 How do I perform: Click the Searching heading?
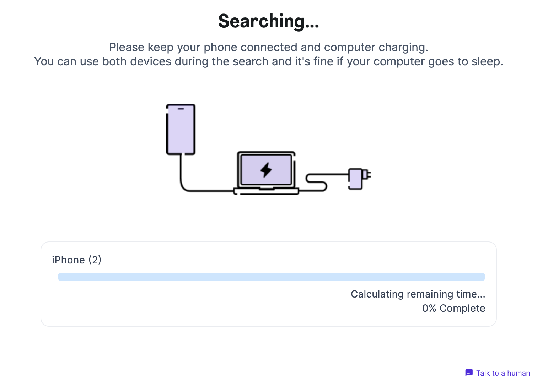[x=268, y=21]
